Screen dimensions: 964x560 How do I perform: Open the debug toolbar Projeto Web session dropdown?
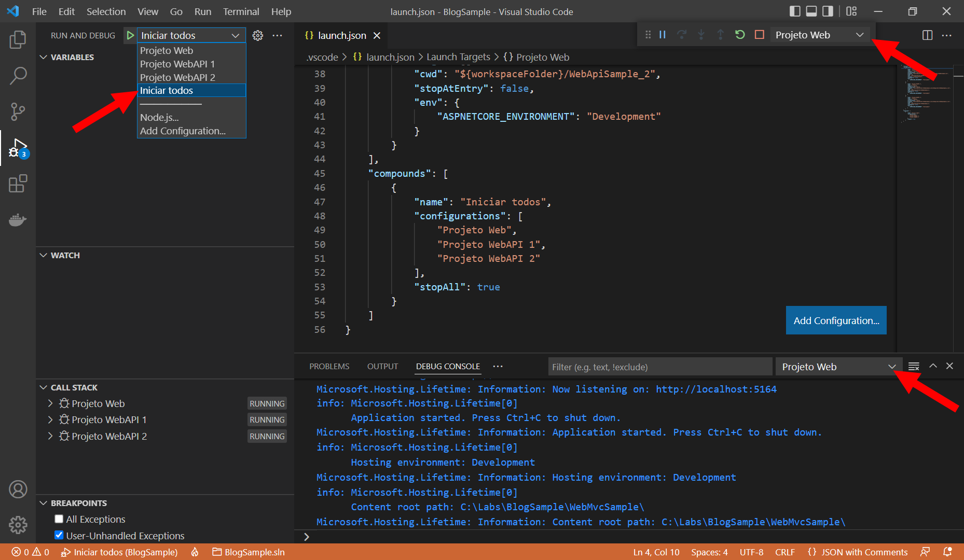coord(819,35)
